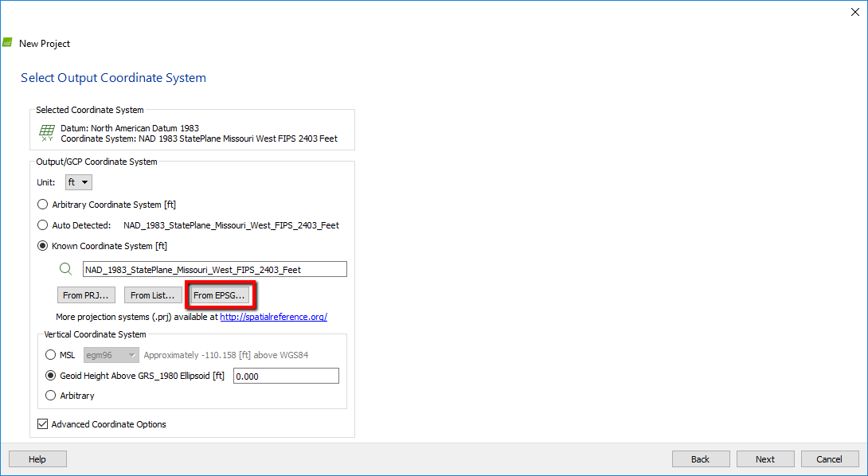This screenshot has height=476, width=868.
Task: Click the green Pix4D icon beside New Project
Action: click(x=8, y=43)
